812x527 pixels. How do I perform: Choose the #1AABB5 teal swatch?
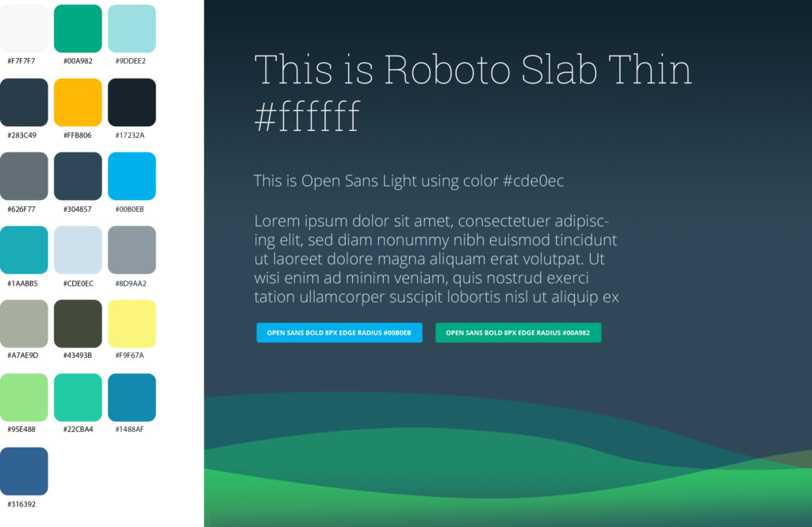(x=24, y=250)
